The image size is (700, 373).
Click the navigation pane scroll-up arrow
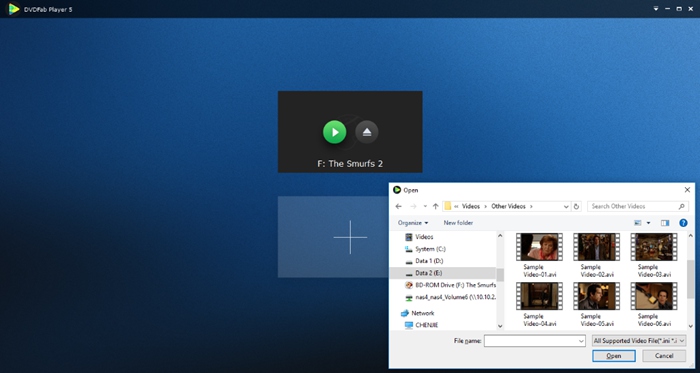500,236
